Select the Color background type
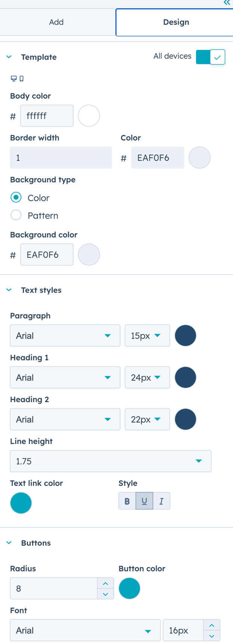Viewport: 233px width, 644px height. 16,198
